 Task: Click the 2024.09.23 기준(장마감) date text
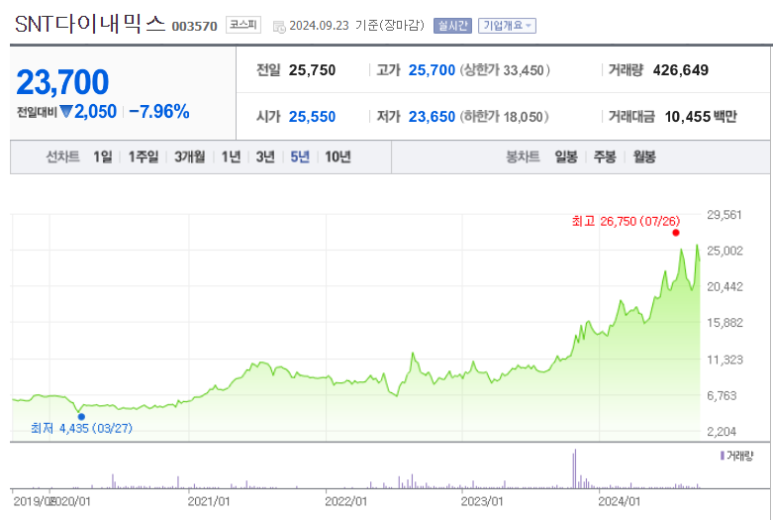pos(357,26)
